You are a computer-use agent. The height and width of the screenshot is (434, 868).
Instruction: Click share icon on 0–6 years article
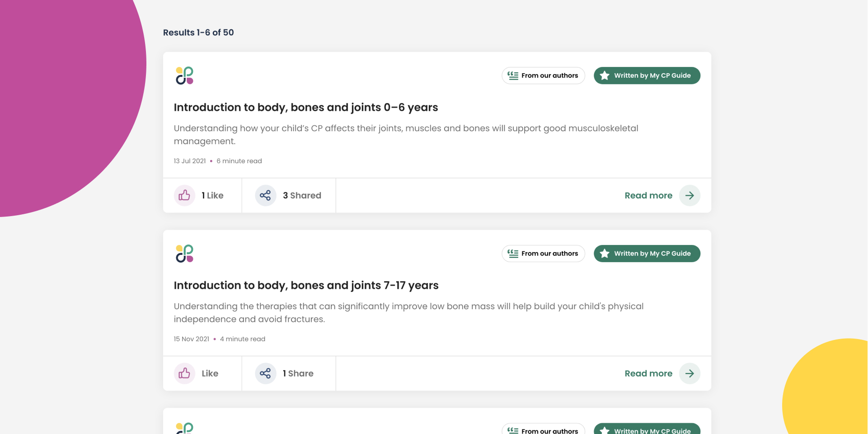tap(265, 195)
